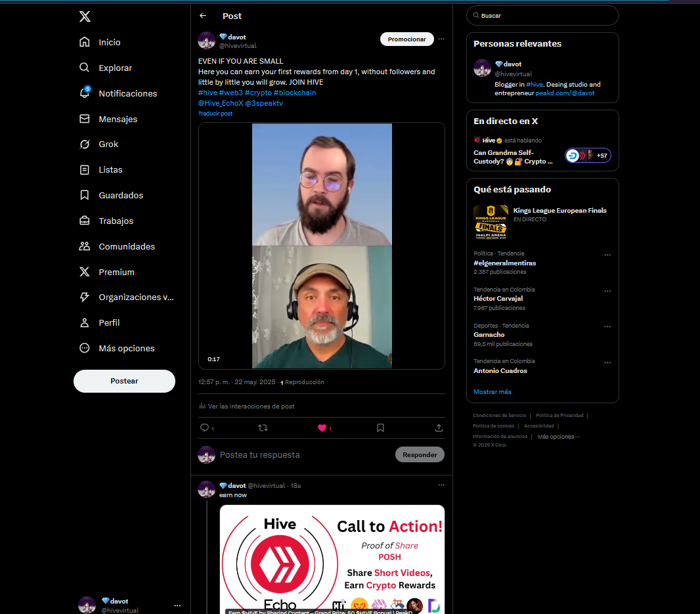Join the Hive live space with +57 listeners
Viewport: 700px width, 614px height.
[x=588, y=156]
